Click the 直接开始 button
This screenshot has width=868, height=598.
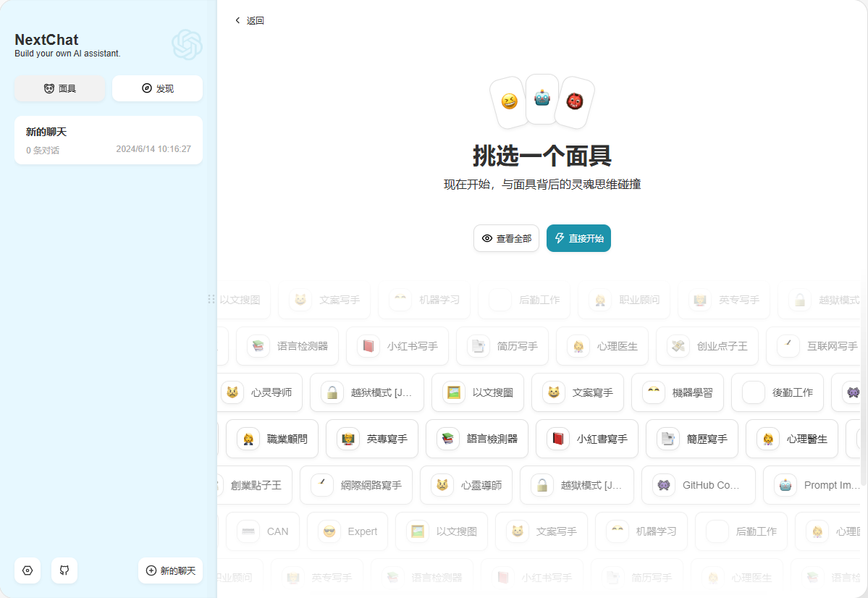pos(578,238)
